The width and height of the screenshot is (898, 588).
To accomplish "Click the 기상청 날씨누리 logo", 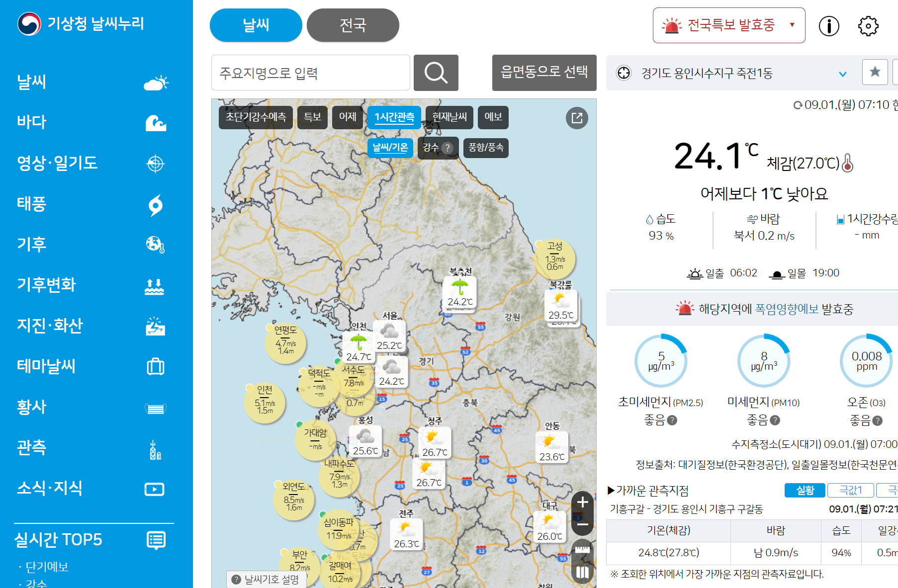I will 81,23.
